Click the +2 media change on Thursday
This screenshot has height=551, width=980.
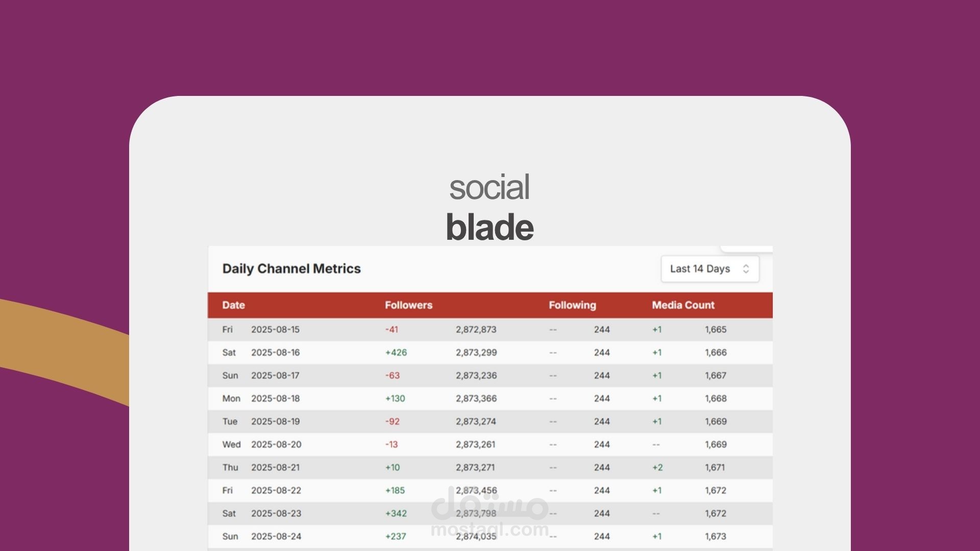[657, 467]
